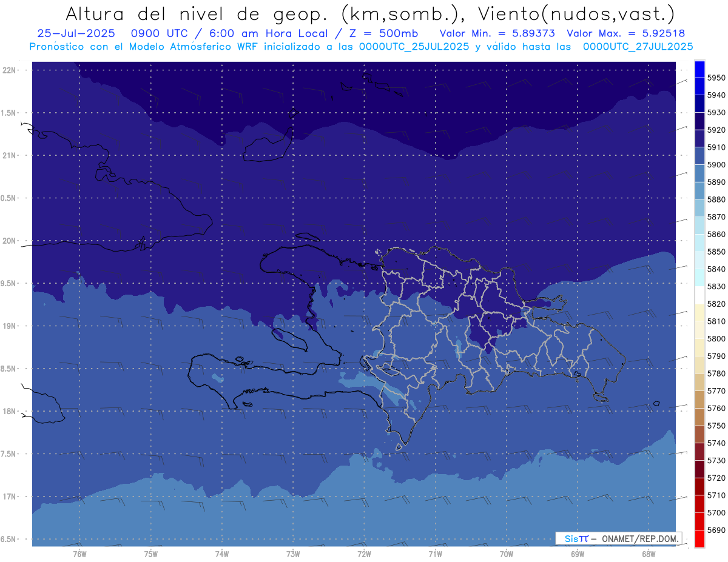Click the 'SisTT - ONAMET/REP.DOM.' credit box
The height and width of the screenshot is (562, 728).
[619, 538]
